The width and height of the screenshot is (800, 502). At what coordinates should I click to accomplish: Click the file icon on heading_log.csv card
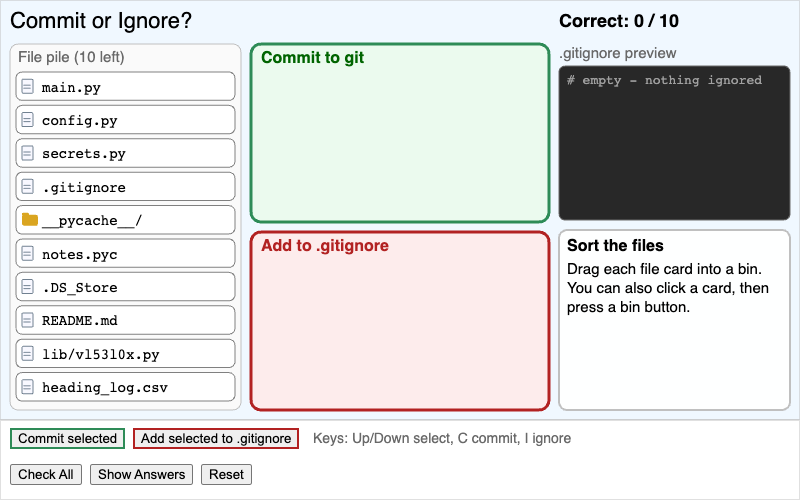point(28,387)
